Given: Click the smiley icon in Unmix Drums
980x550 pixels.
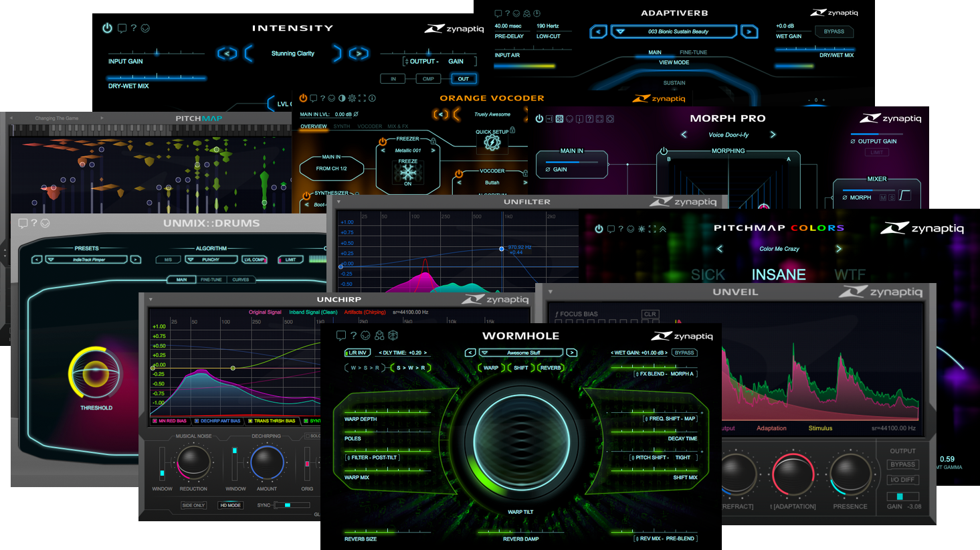Looking at the screenshot, I should (45, 223).
